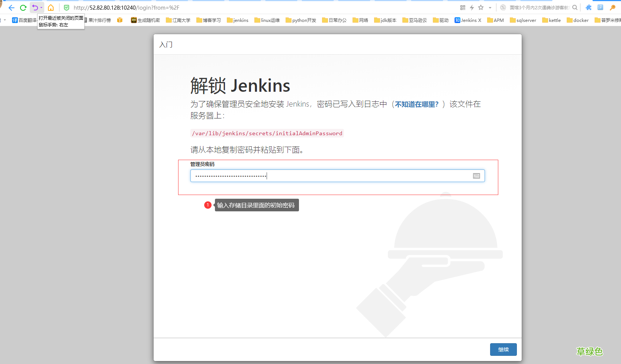Refresh the Jenkins login page

23,7
